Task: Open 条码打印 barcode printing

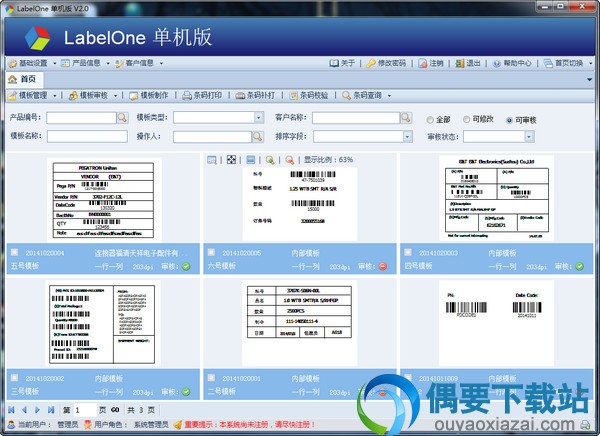Action: tap(202, 95)
